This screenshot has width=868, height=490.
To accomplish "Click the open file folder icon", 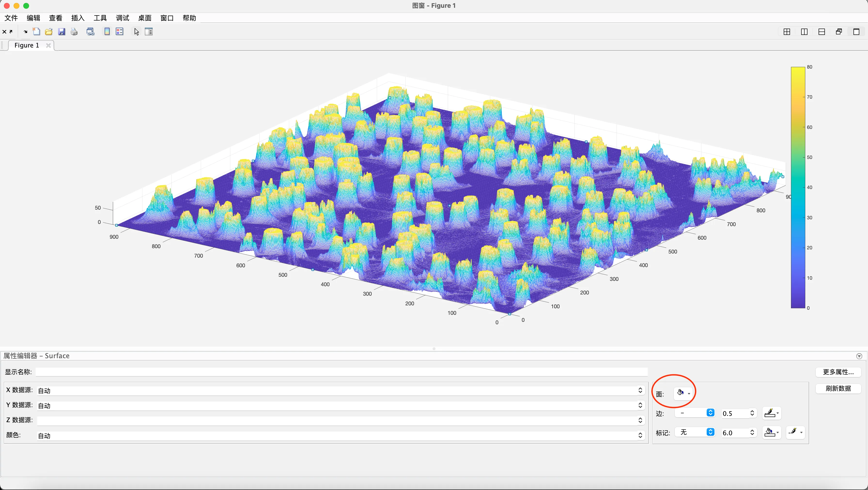I will pyautogui.click(x=49, y=32).
